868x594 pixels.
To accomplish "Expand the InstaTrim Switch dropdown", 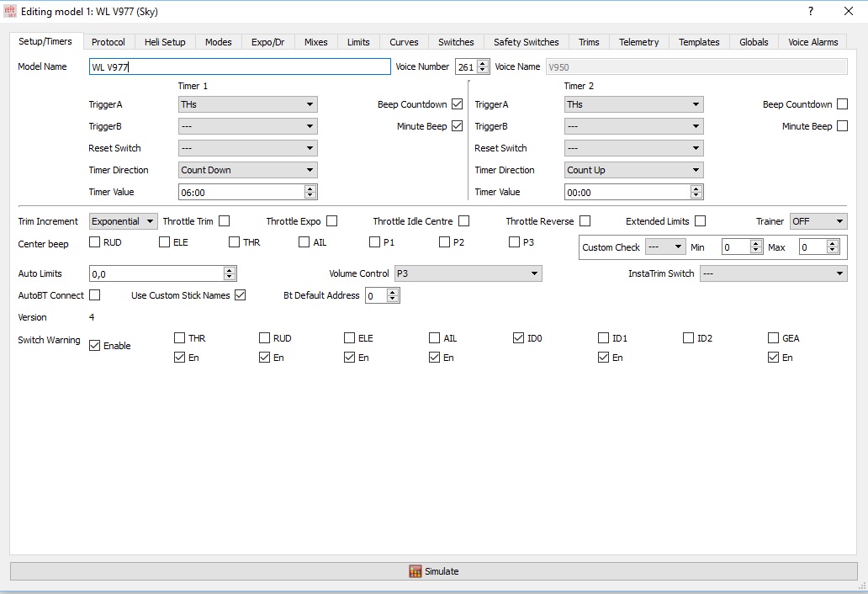I will (773, 273).
